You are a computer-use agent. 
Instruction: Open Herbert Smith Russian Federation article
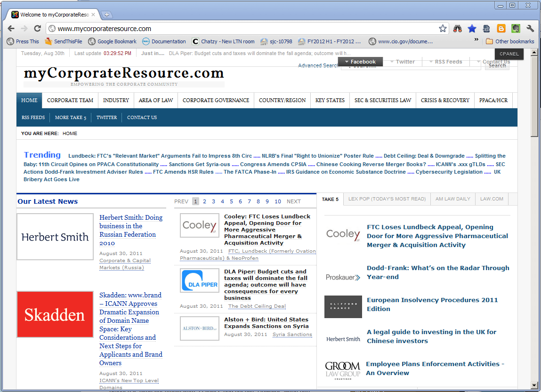[131, 230]
